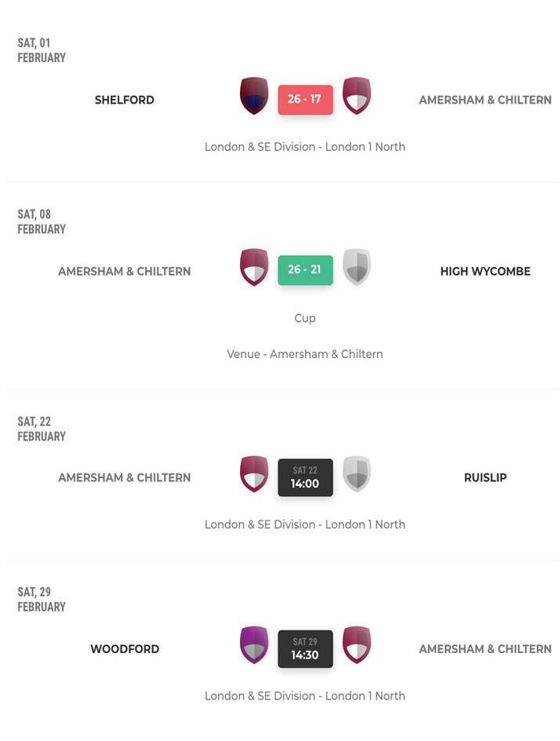Click Amersham & Chiltern crest in Cup match
Screen dimensions: 560x741
[254, 267]
